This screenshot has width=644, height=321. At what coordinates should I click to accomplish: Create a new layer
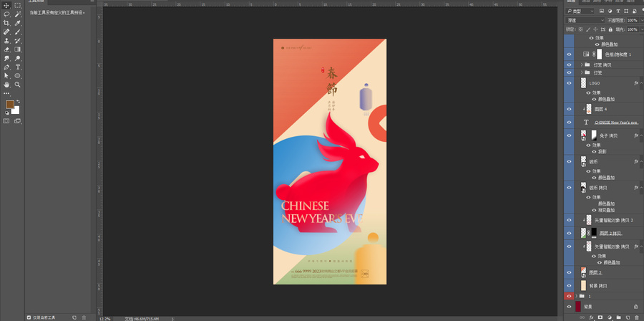pyautogui.click(x=628, y=317)
